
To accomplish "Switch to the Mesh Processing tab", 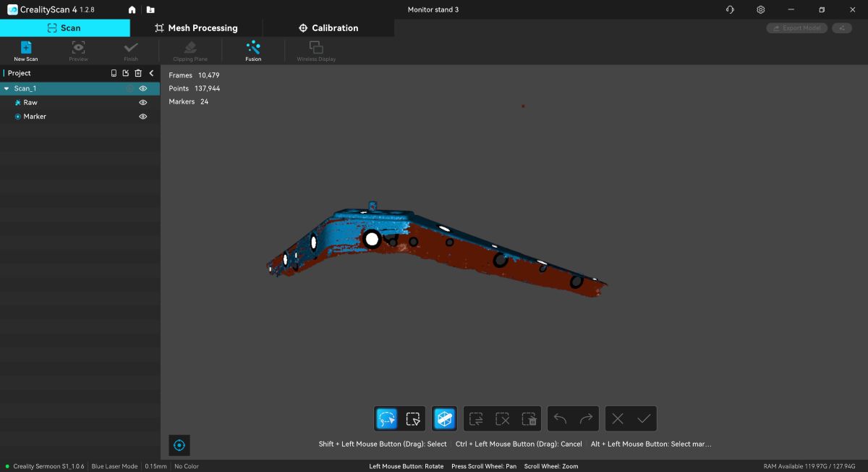I will tap(196, 28).
